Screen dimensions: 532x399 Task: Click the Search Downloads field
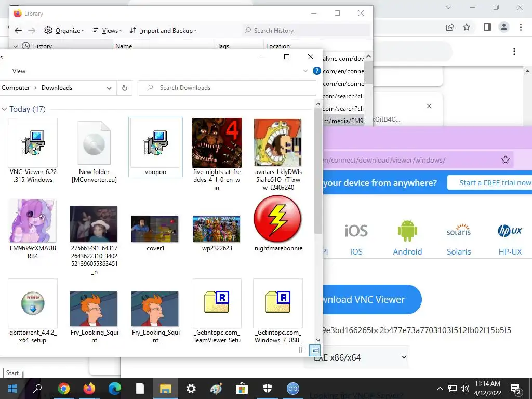tap(228, 88)
